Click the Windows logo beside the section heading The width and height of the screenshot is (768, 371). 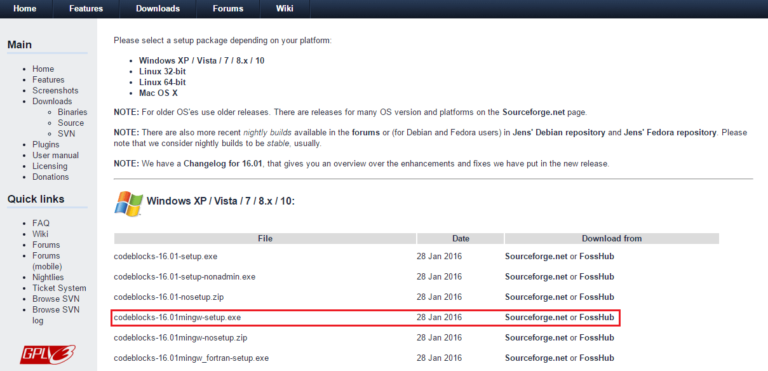128,203
